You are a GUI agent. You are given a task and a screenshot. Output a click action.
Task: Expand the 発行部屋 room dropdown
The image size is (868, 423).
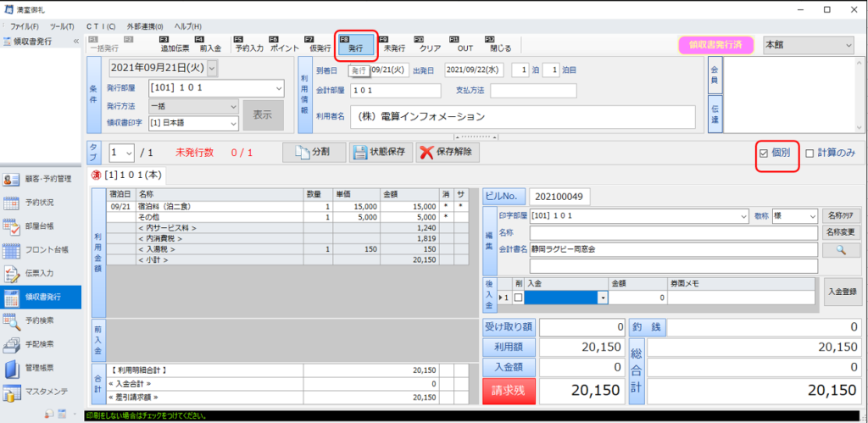tap(279, 88)
